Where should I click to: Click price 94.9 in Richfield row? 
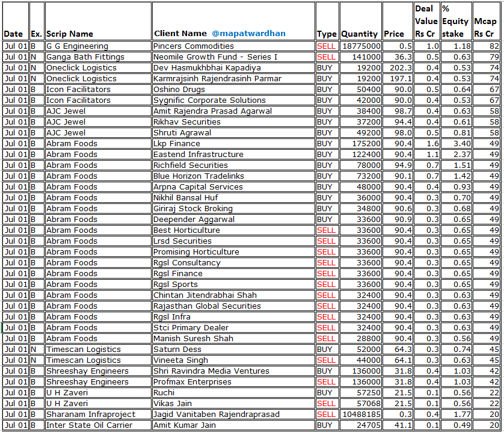click(398, 165)
